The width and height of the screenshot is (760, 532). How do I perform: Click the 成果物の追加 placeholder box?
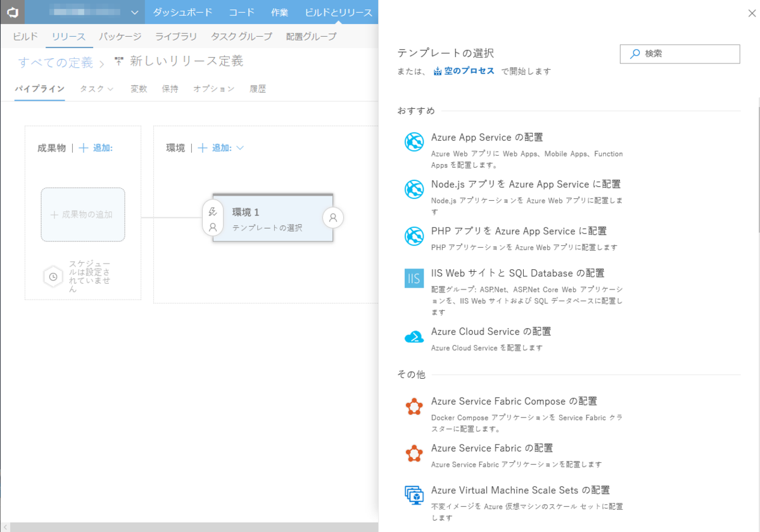tap(83, 215)
